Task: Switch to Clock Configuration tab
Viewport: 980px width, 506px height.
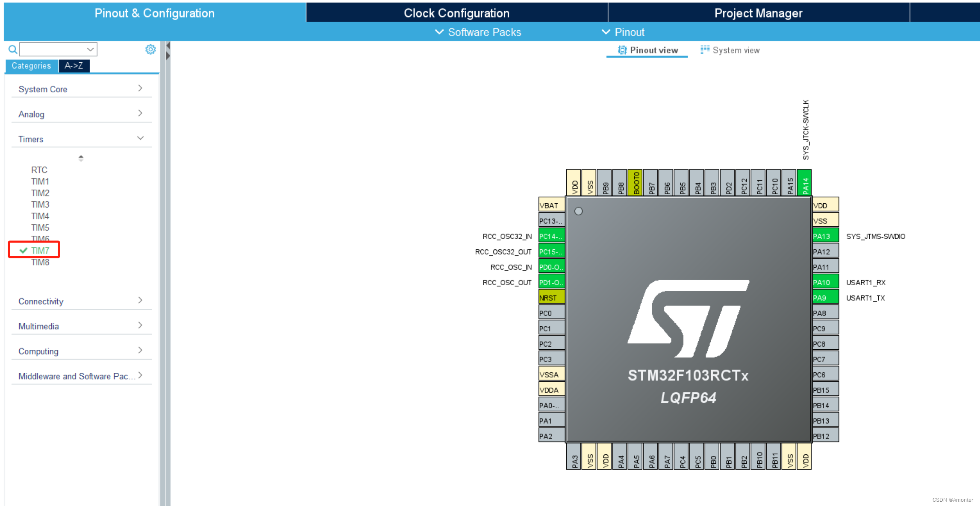Action: [456, 13]
